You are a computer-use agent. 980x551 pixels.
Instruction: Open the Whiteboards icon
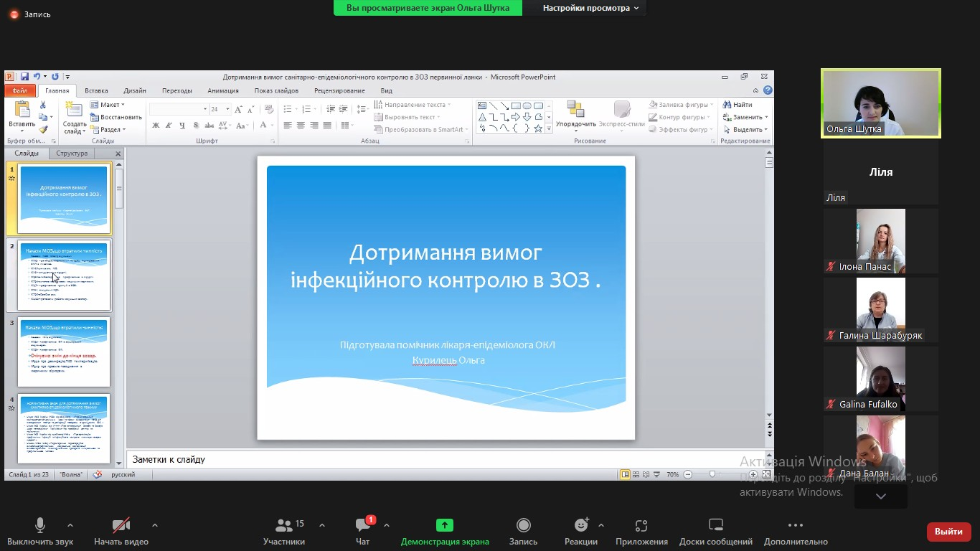(x=715, y=526)
